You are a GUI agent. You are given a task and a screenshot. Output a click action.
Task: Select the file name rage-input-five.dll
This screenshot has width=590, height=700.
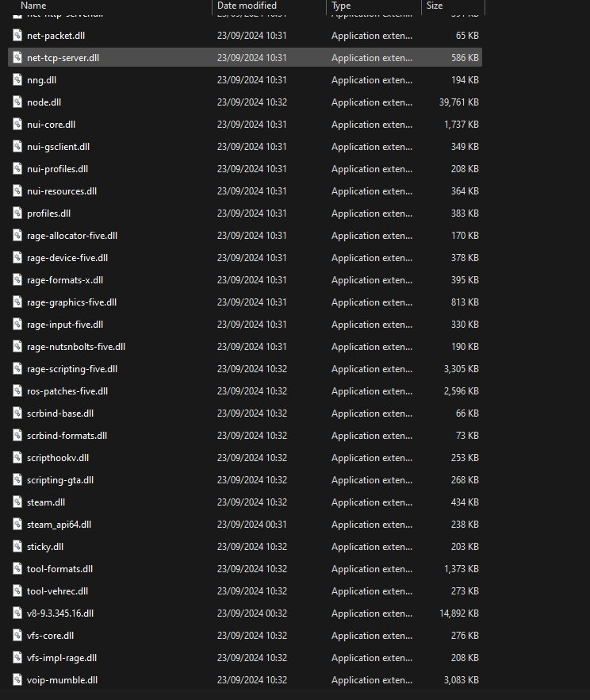pyautogui.click(x=65, y=325)
